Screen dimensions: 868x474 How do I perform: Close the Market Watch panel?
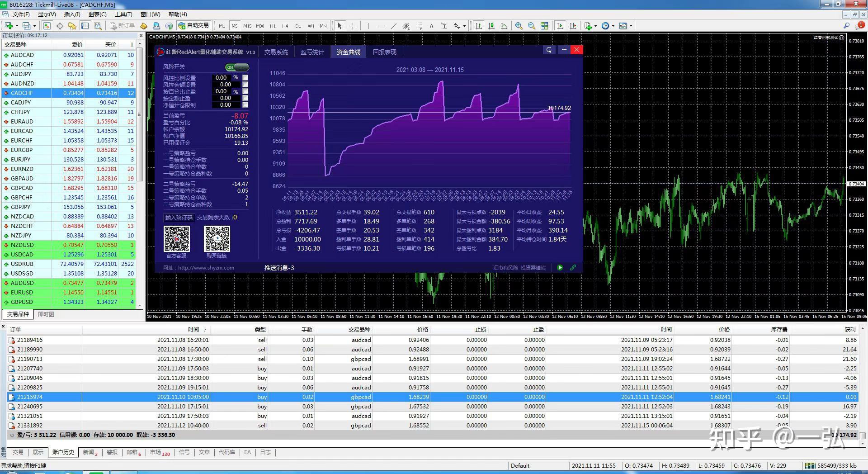tap(141, 35)
